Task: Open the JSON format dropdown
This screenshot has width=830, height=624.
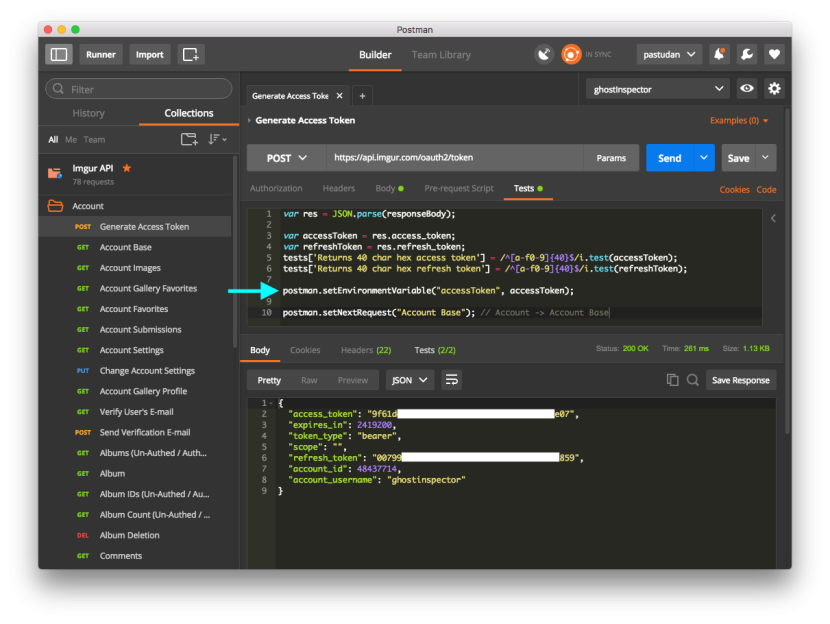Action: click(x=410, y=380)
